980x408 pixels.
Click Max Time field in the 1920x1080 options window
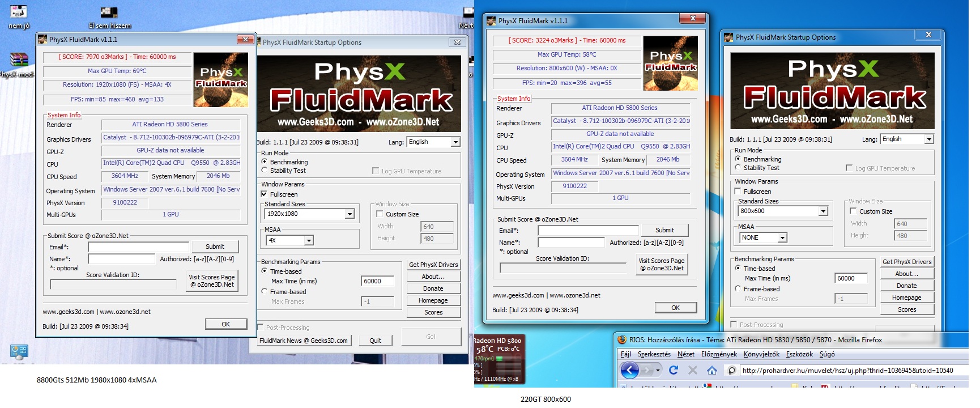(377, 281)
